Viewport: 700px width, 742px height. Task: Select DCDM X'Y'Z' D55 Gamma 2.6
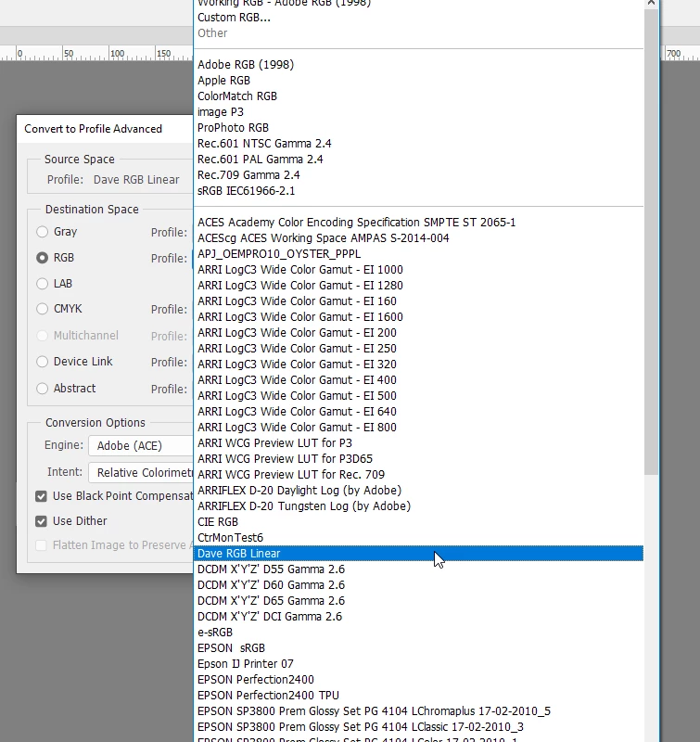tap(418, 569)
